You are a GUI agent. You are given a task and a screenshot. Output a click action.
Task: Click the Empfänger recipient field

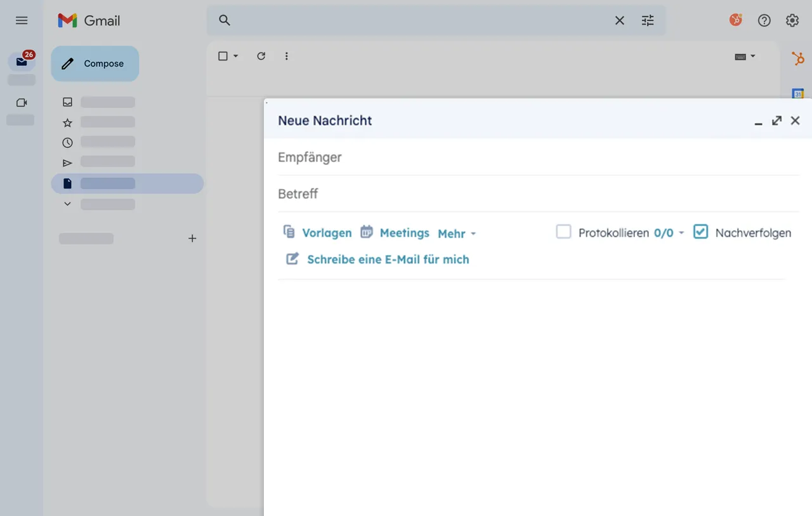(x=539, y=157)
